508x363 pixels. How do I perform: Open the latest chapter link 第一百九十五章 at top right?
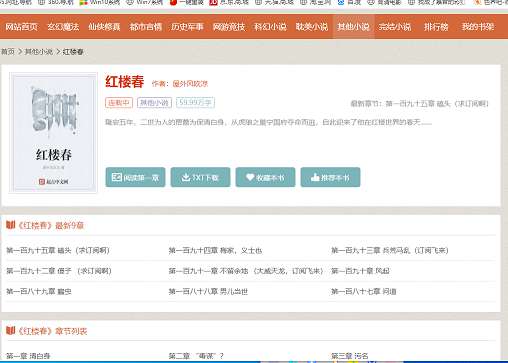point(437,104)
